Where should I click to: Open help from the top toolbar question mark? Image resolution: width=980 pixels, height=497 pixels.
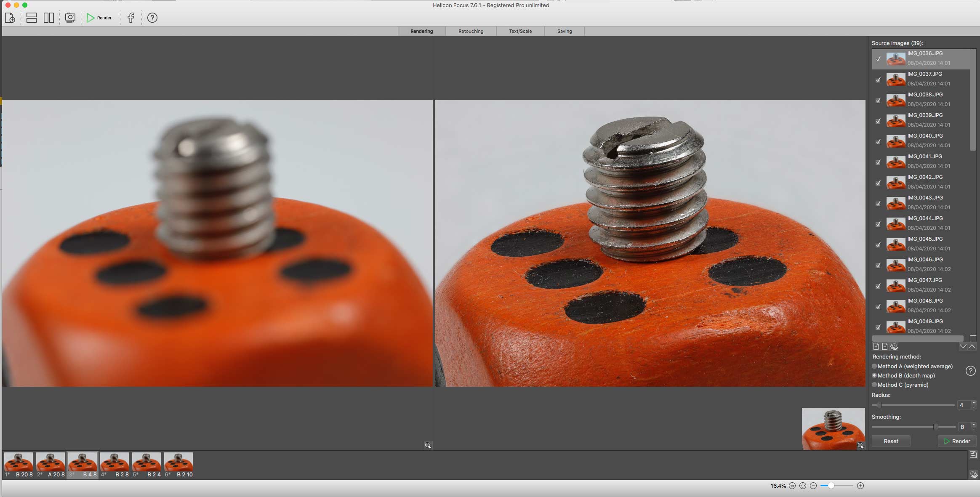[x=152, y=18]
